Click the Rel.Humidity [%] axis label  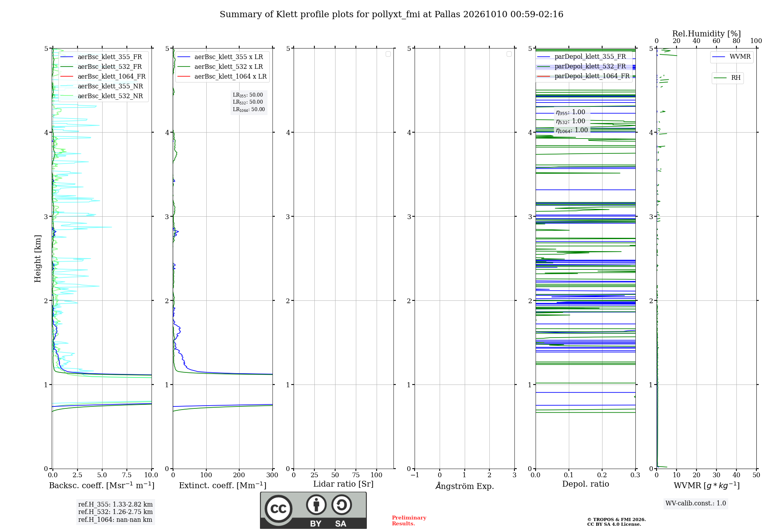click(x=707, y=34)
